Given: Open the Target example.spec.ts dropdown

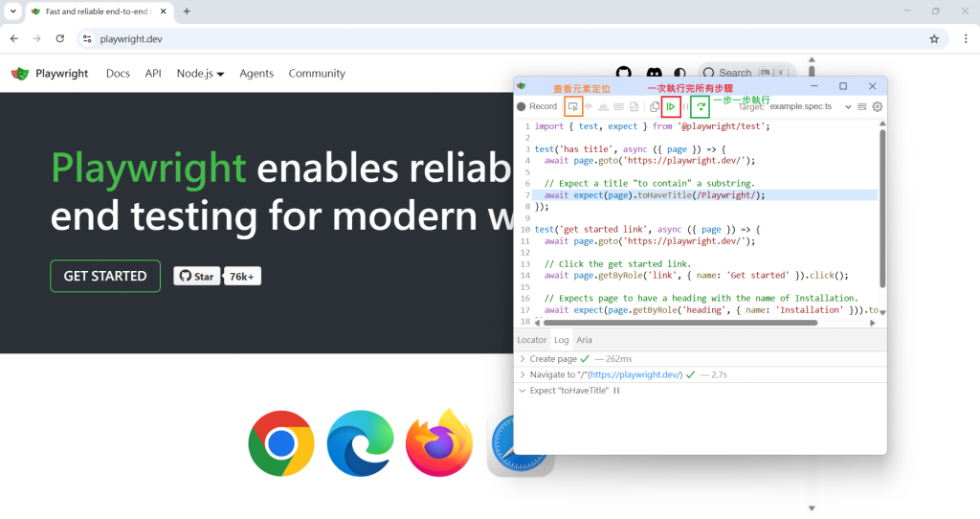Looking at the screenshot, I should coord(810,106).
